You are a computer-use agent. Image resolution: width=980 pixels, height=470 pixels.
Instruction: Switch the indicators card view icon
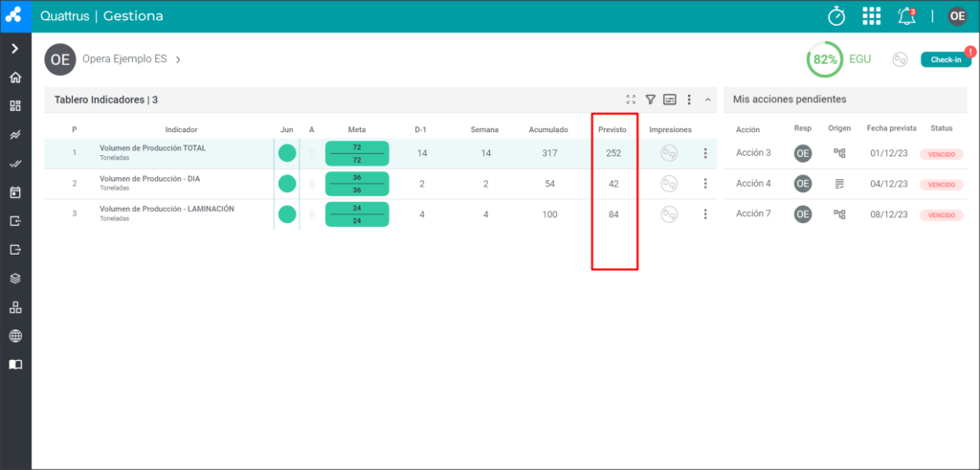669,100
